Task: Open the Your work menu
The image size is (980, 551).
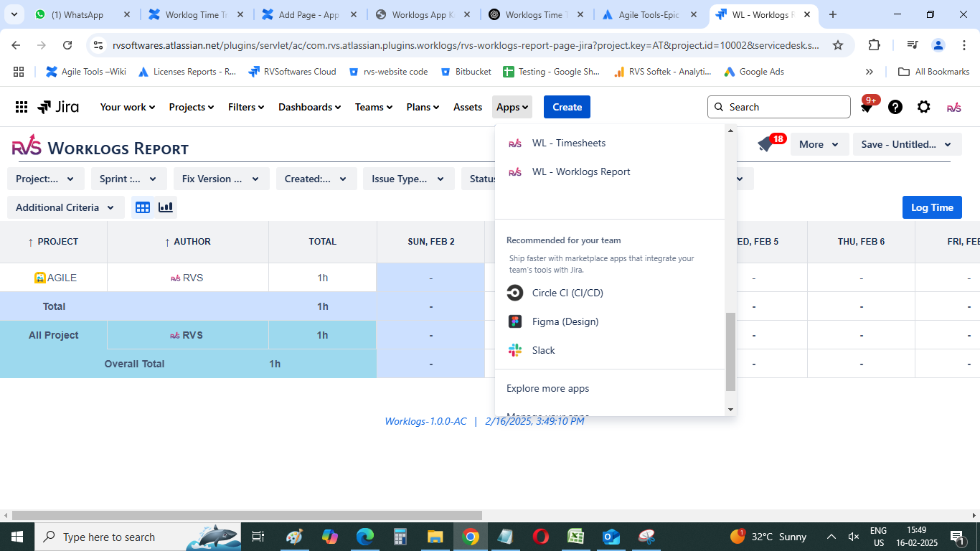Action: (x=128, y=107)
